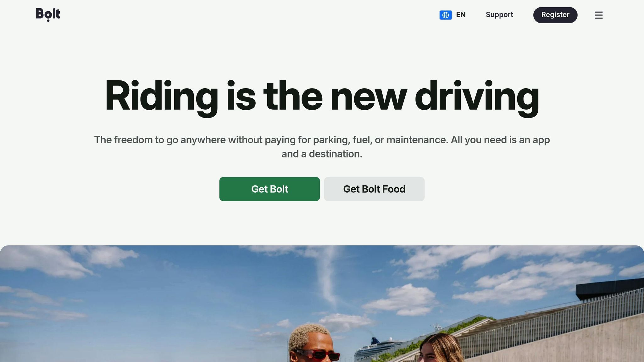This screenshot has height=362, width=644.
Task: Click the smiling woman in the photo
Action: tap(440, 348)
